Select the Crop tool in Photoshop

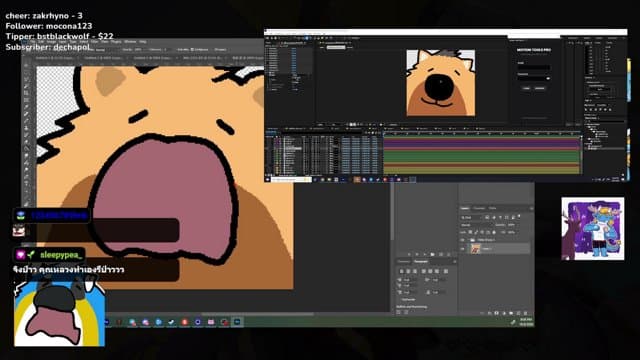27,93
